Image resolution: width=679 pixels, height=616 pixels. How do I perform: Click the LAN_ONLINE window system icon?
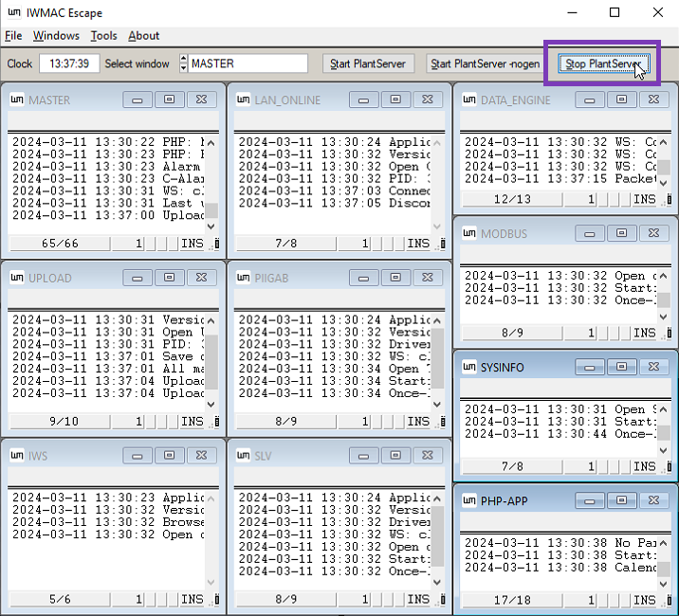point(243,100)
